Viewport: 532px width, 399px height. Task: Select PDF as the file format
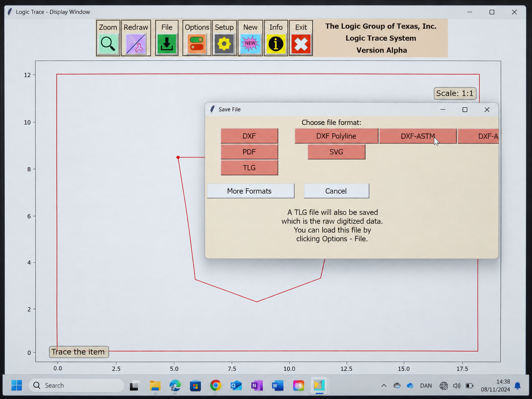click(249, 152)
